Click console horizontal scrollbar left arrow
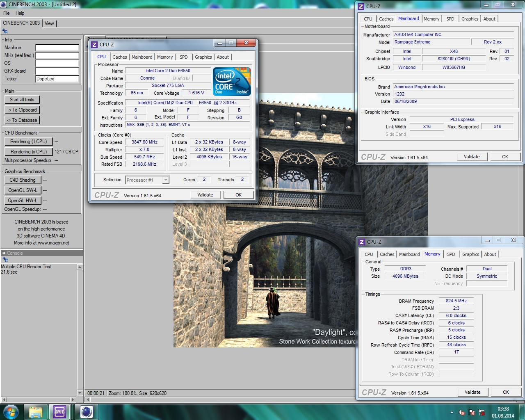This screenshot has height=420, width=525. click(x=4, y=399)
